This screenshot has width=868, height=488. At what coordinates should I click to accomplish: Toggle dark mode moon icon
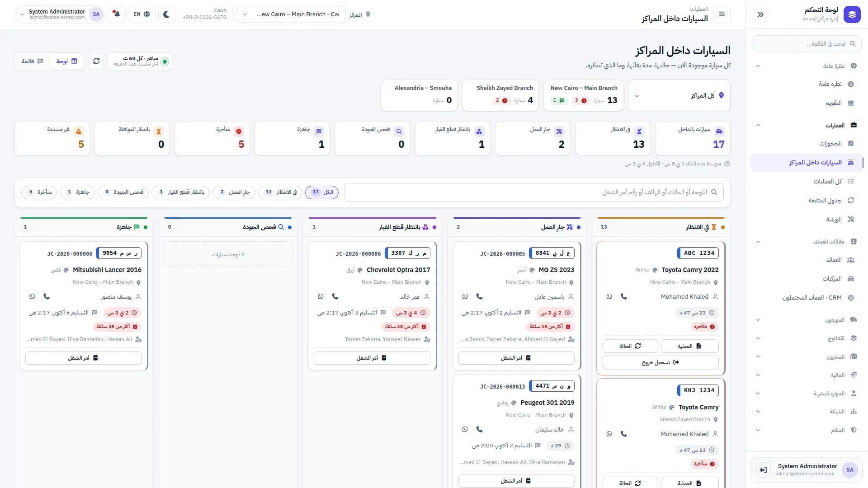(166, 14)
